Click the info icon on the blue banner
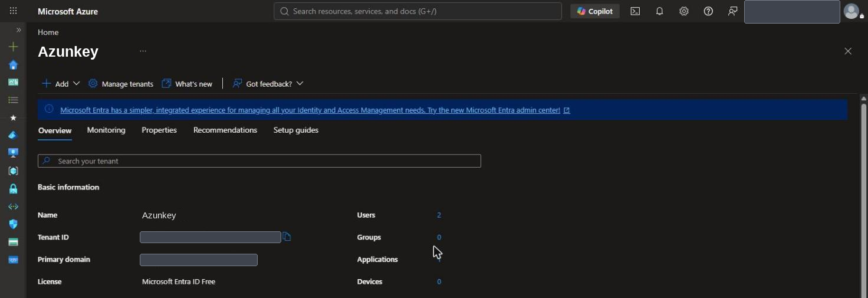The height and width of the screenshot is (298, 868). click(x=49, y=109)
